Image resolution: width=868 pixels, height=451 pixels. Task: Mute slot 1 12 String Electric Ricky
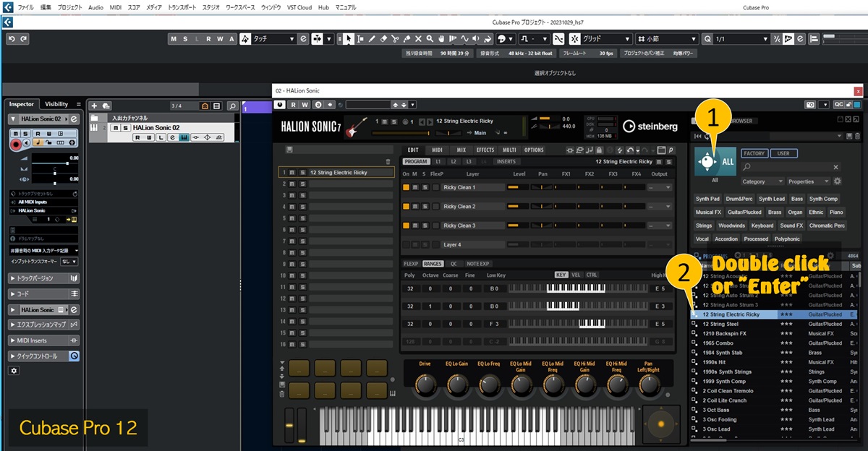point(292,173)
